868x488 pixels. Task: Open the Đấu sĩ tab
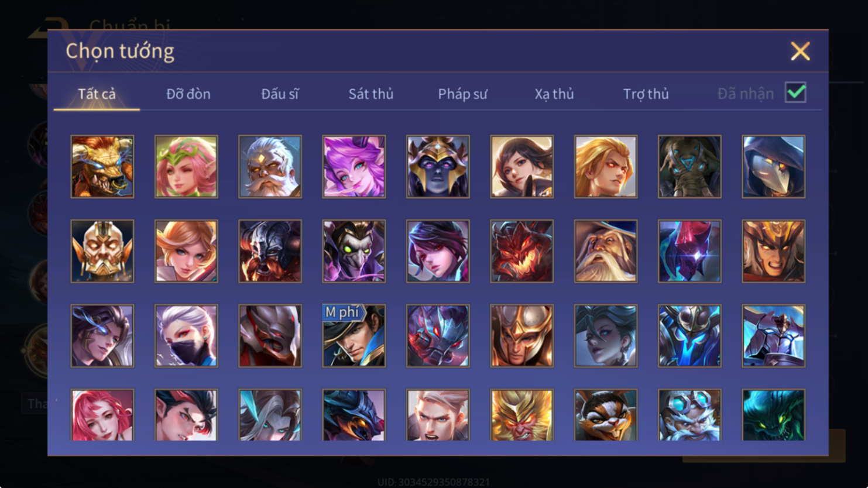280,94
